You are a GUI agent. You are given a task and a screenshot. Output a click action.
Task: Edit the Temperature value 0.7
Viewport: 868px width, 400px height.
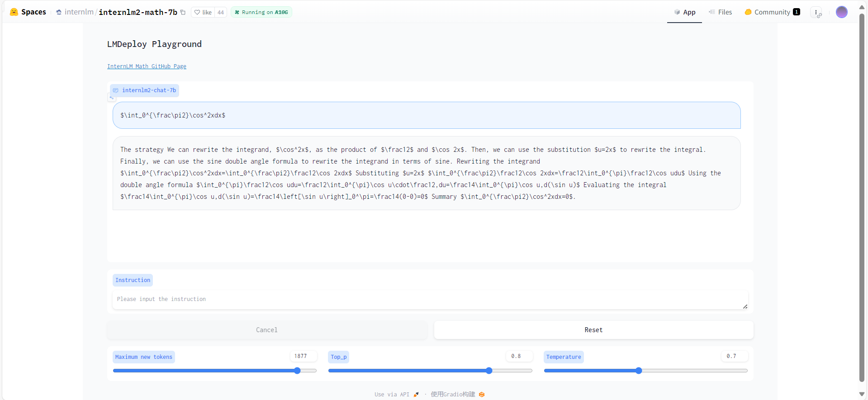[x=734, y=356]
